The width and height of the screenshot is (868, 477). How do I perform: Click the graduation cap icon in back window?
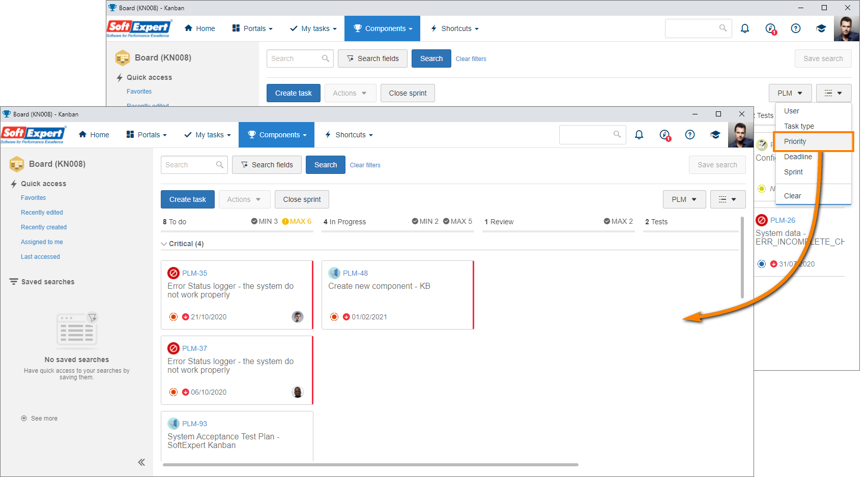pos(821,28)
